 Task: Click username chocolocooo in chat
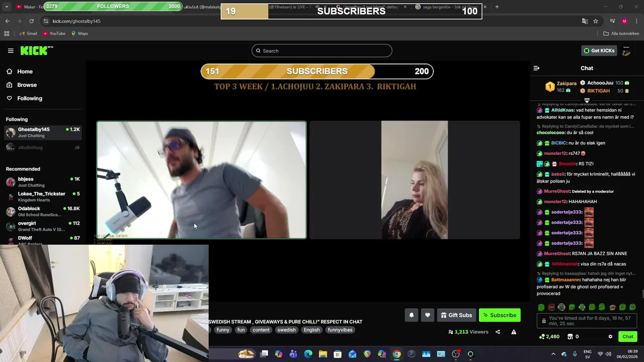[x=550, y=133]
